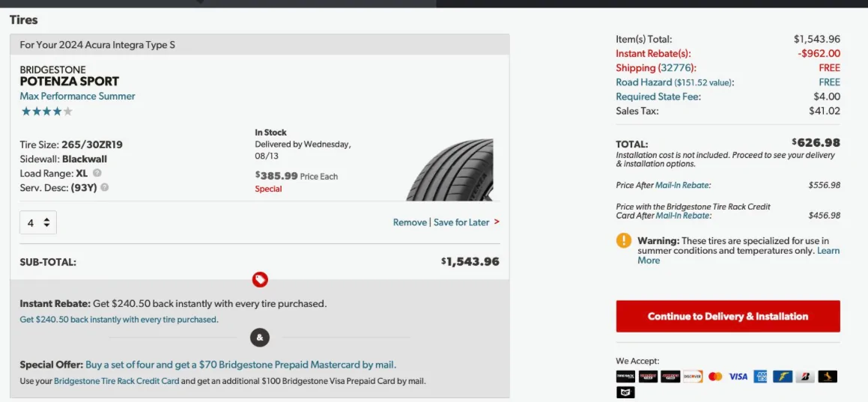Image resolution: width=868 pixels, height=402 pixels.
Task: Open the Max Performance Summer category link
Action: (x=77, y=96)
